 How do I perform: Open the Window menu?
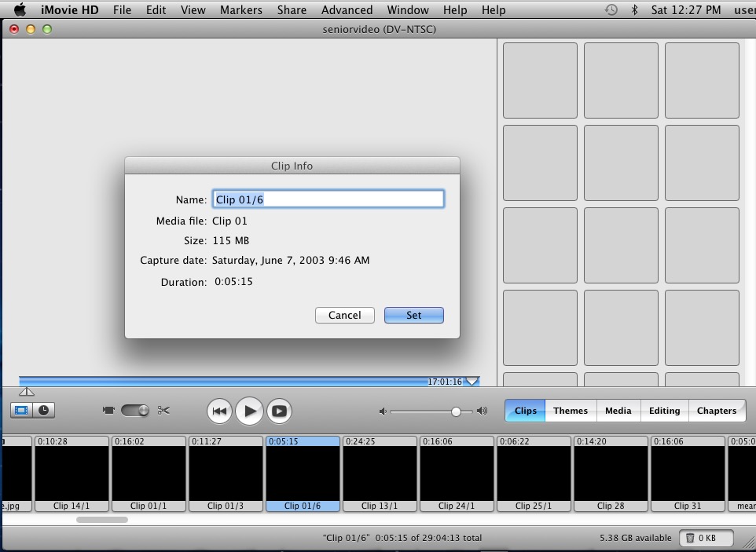407,9
